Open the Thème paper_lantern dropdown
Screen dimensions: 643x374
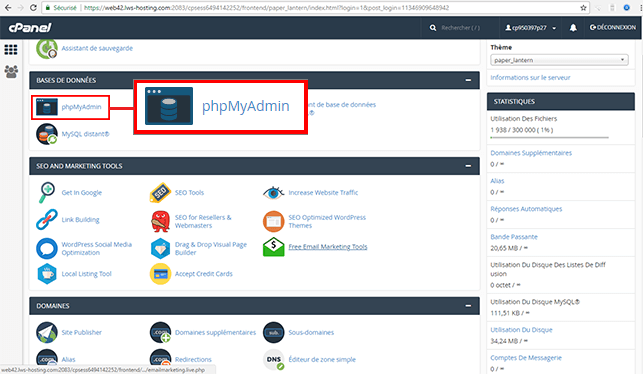pos(559,60)
